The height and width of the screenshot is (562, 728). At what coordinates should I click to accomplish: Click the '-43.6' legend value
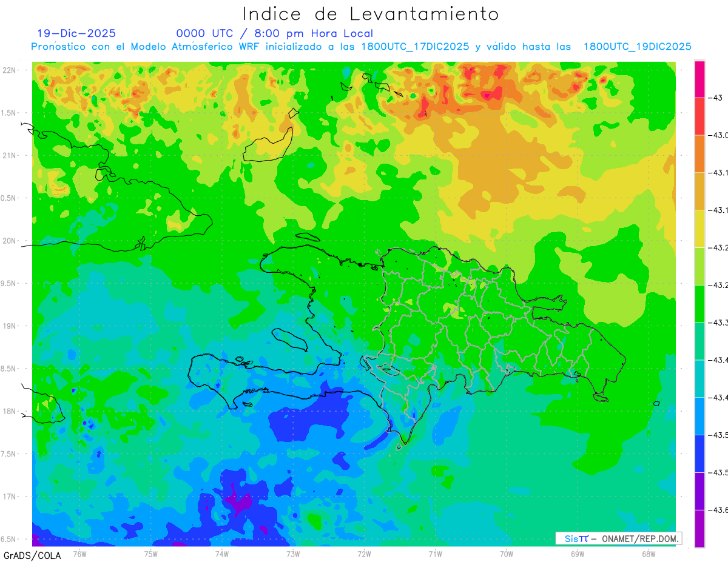(x=718, y=510)
